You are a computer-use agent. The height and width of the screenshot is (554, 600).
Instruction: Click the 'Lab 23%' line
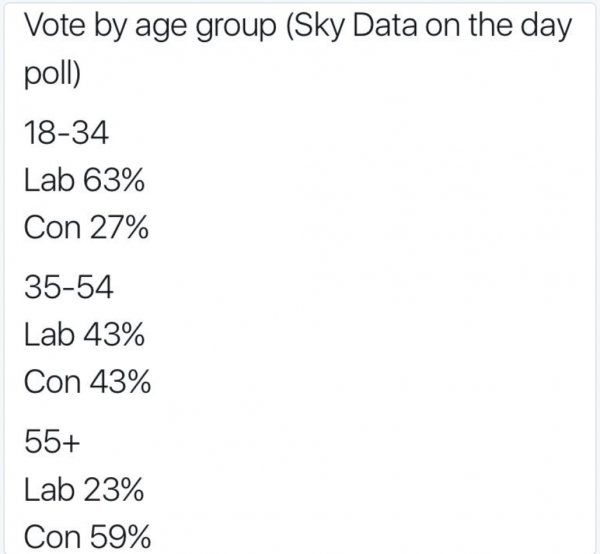(84, 489)
